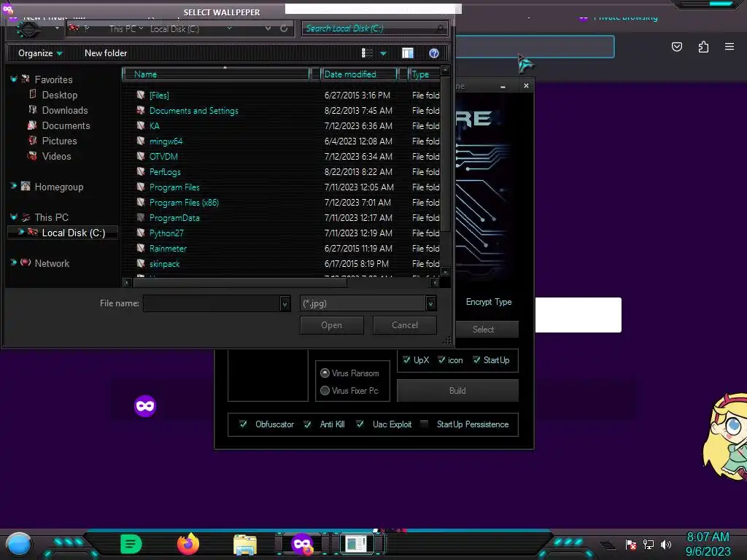Click the New folder toolbar command
This screenshot has width=747, height=560.
106,53
